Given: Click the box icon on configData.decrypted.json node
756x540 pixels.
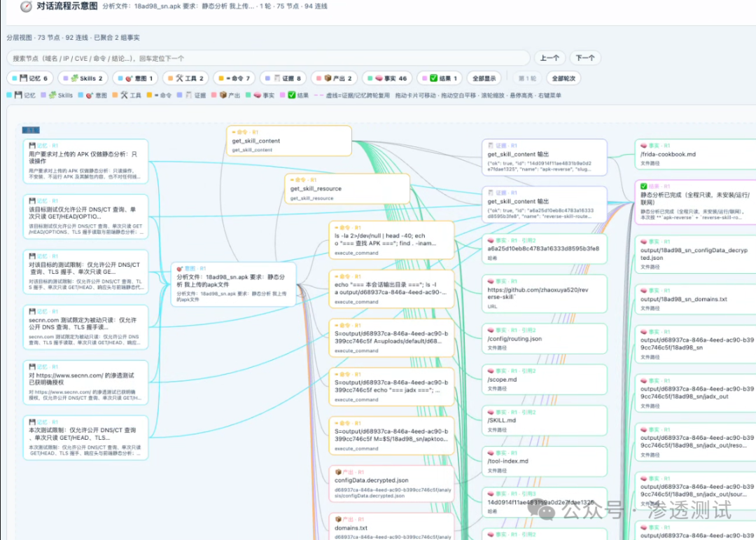Looking at the screenshot, I should 338,473.
